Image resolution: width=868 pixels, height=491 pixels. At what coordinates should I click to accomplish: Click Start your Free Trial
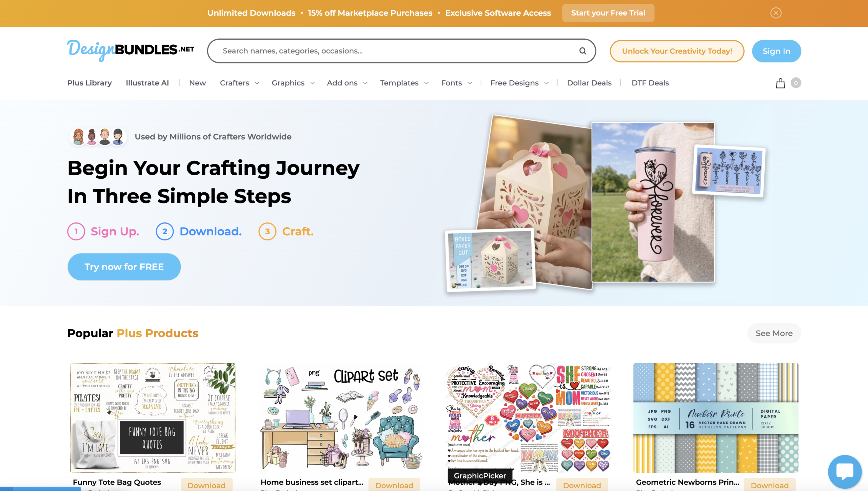click(608, 13)
